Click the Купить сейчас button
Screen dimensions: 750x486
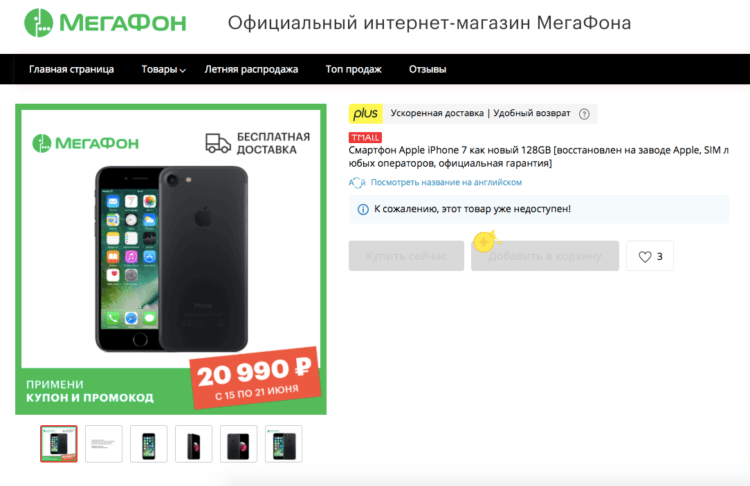coord(406,256)
